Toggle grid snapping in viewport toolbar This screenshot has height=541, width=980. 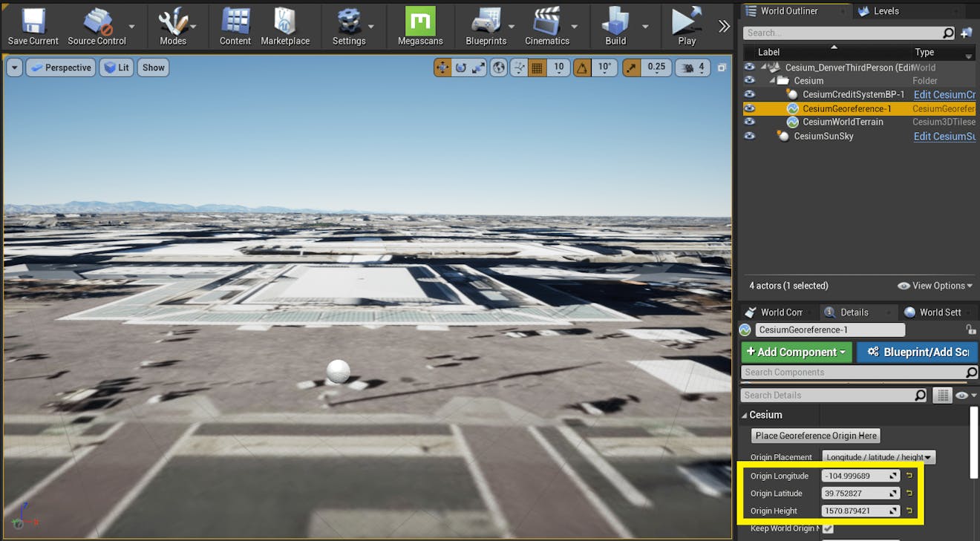pyautogui.click(x=538, y=68)
